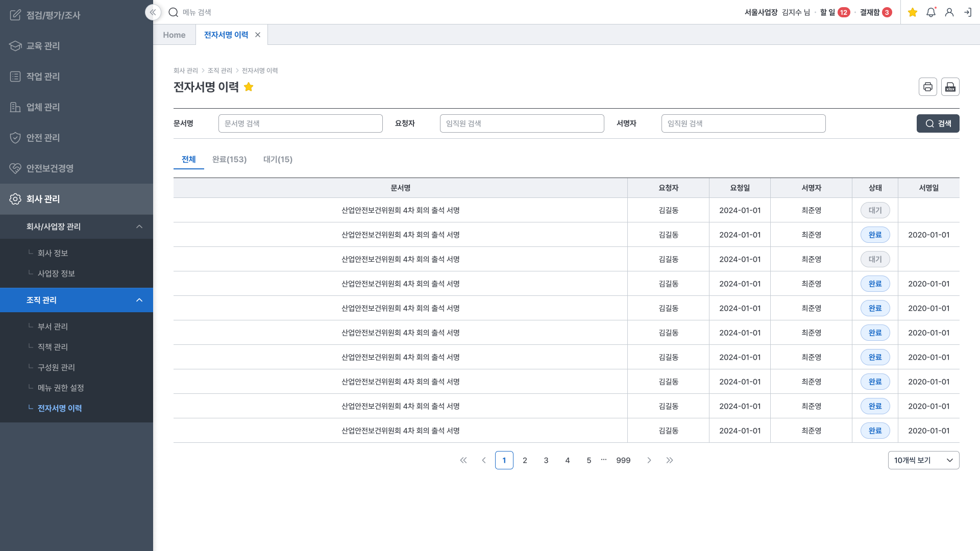Jump to the last page with the double-arrow
This screenshot has width=980, height=551.
click(670, 460)
